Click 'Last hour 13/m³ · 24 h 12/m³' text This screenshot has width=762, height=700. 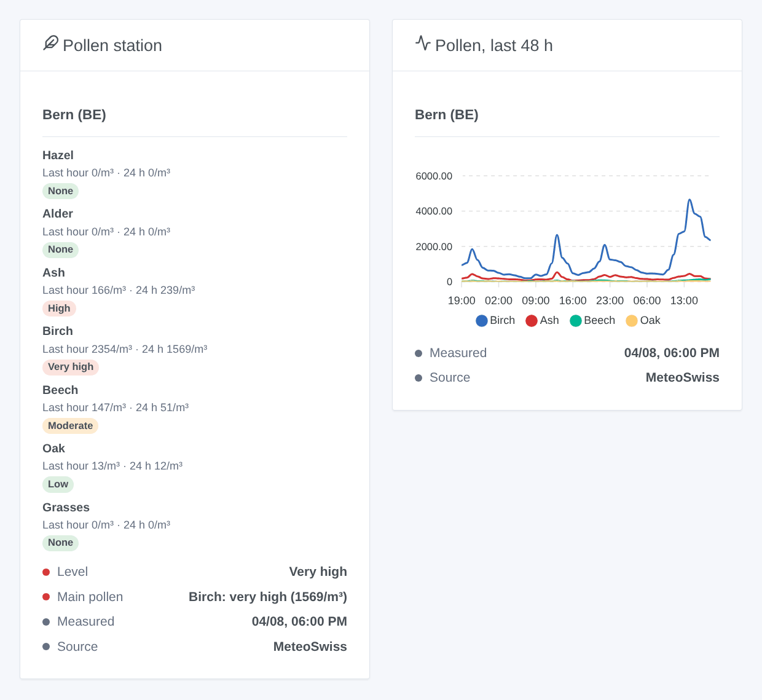coord(112,466)
